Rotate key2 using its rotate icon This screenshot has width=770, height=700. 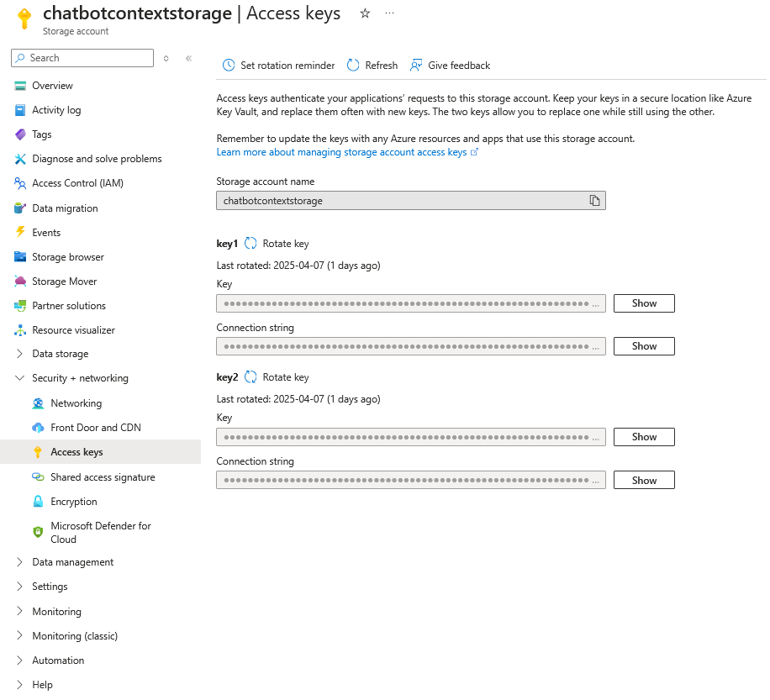pyautogui.click(x=250, y=377)
